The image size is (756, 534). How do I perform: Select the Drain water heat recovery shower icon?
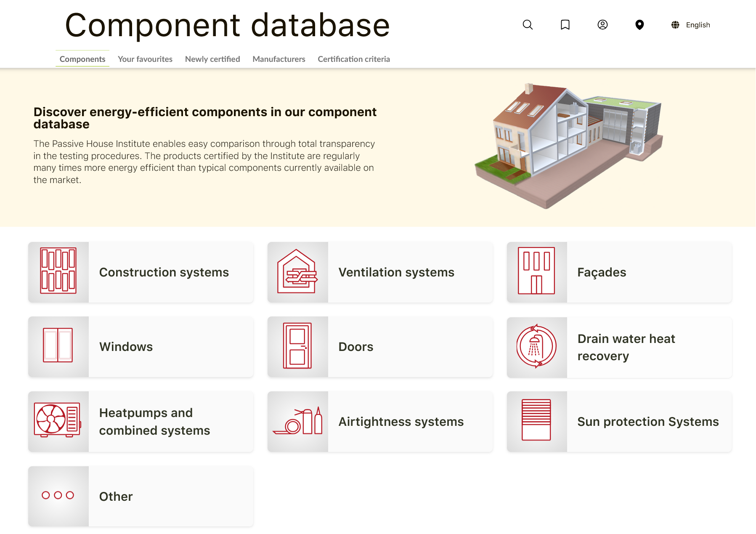[536, 347]
